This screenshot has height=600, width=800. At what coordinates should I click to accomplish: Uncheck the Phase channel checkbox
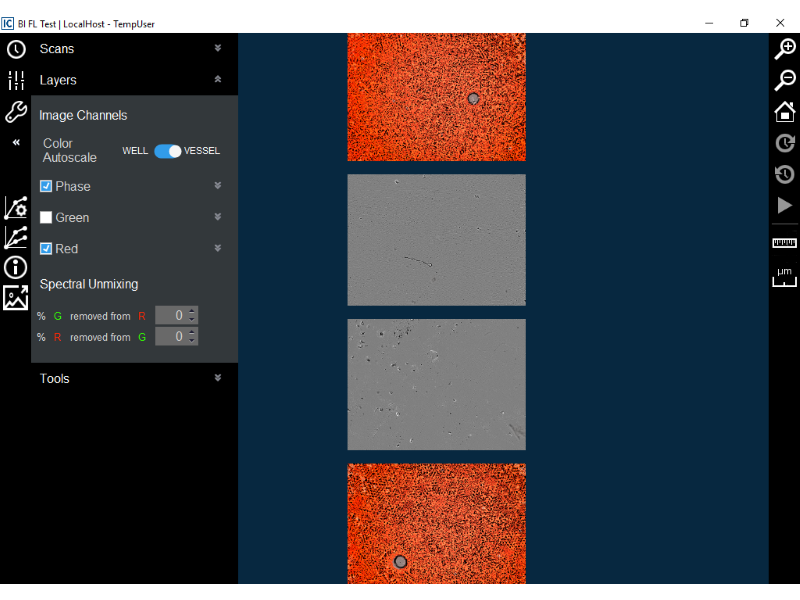click(x=46, y=186)
